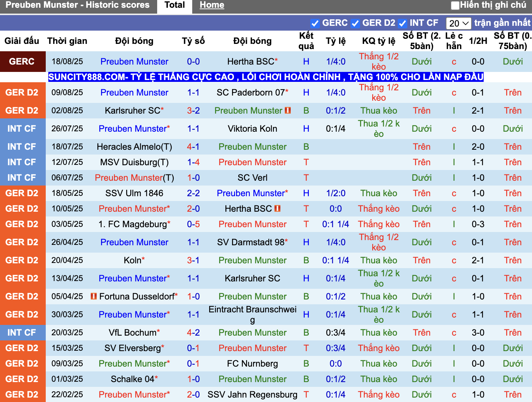Open Preuben Munster link in 18/08/25 row
The height and width of the screenshot is (402, 532).
pos(134,62)
